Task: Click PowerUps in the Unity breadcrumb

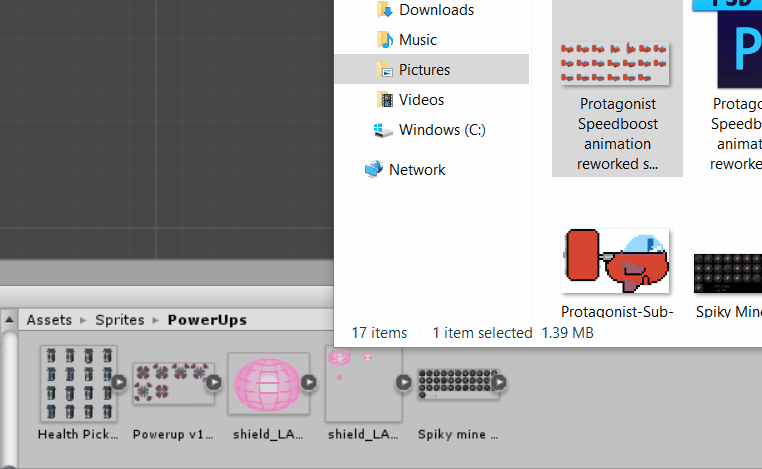Action: (x=207, y=320)
